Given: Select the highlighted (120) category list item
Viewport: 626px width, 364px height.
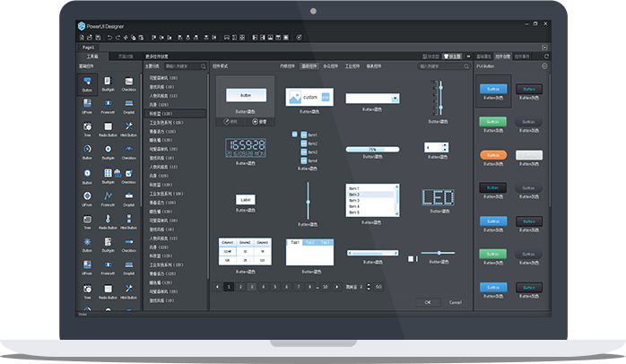Looking at the screenshot, I should coord(175,113).
